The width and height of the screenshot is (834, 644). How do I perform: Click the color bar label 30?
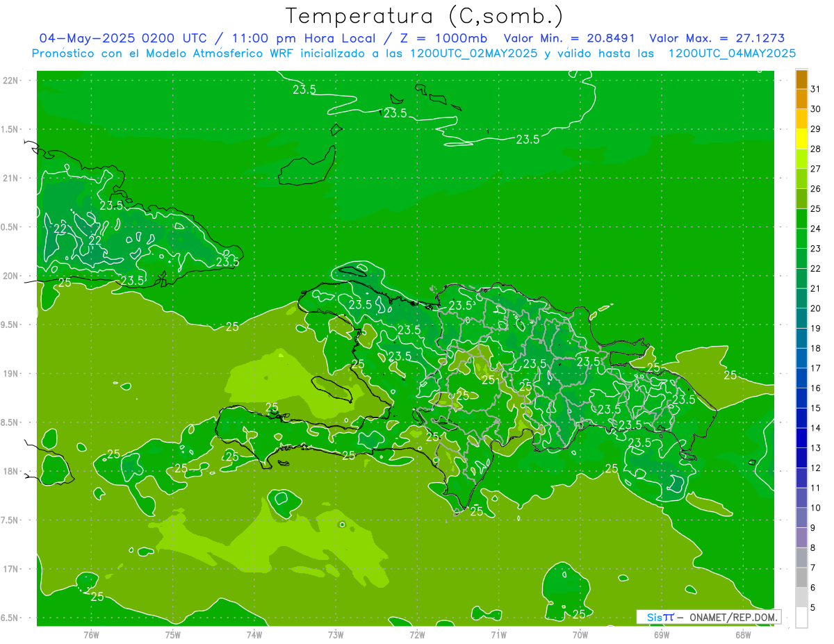tap(816, 109)
